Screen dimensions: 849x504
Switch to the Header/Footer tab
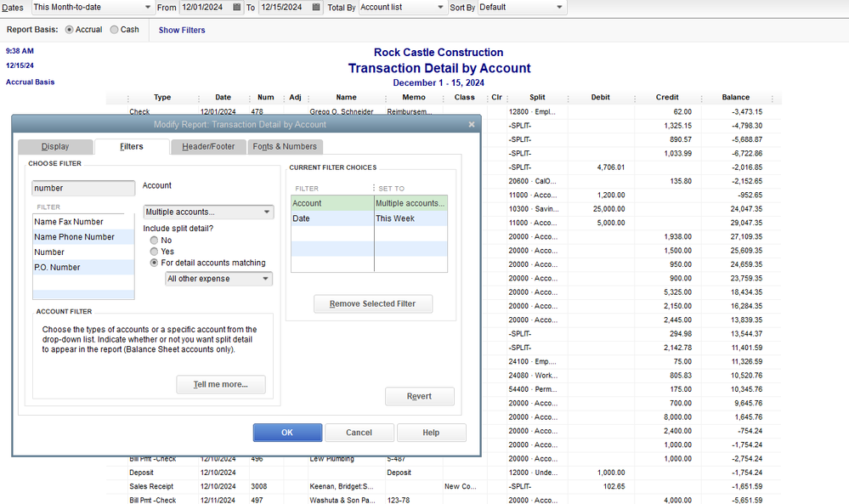208,146
